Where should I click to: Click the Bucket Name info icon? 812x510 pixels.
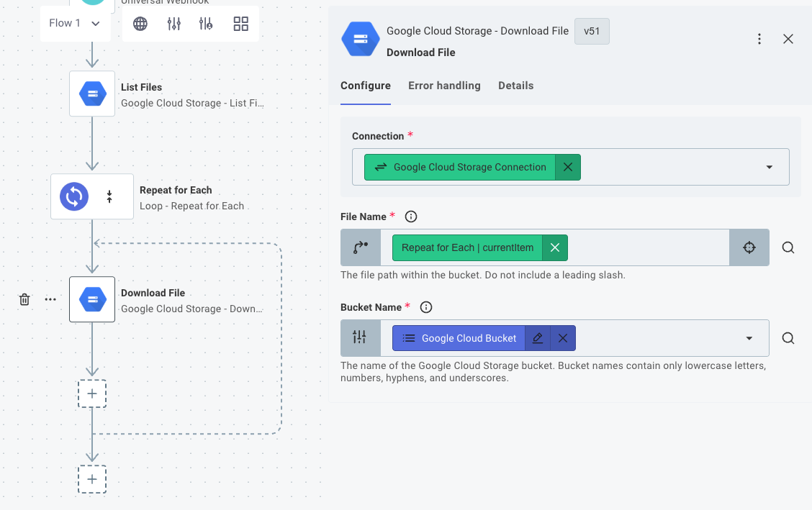(426, 307)
